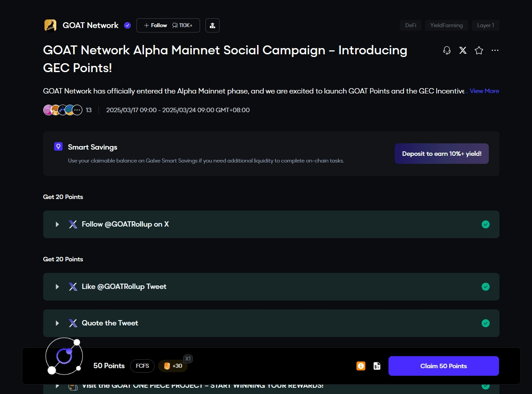
Task: Click Deposit to earn 10%+ yield! button
Action: click(442, 154)
